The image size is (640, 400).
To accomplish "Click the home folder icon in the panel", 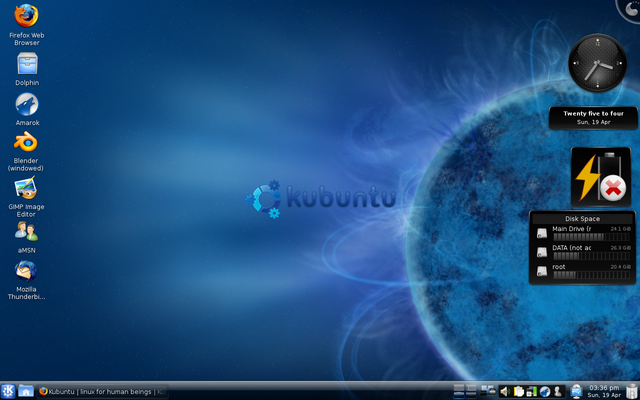I will click(26, 391).
